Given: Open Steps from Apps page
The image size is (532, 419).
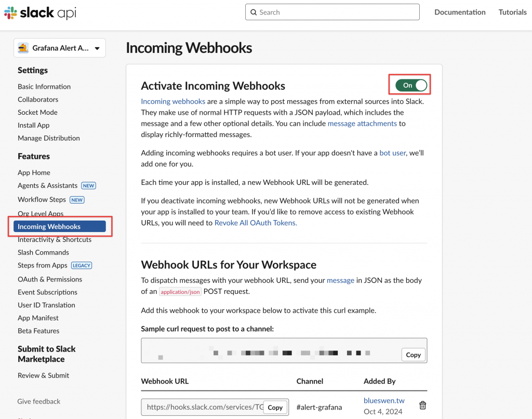Looking at the screenshot, I should pos(43,265).
